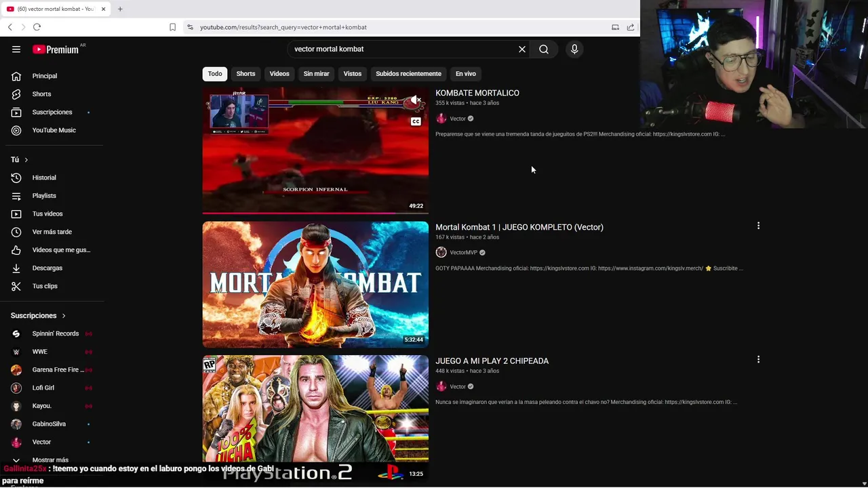Select the Todo filter chip
868x488 pixels.
click(x=215, y=73)
